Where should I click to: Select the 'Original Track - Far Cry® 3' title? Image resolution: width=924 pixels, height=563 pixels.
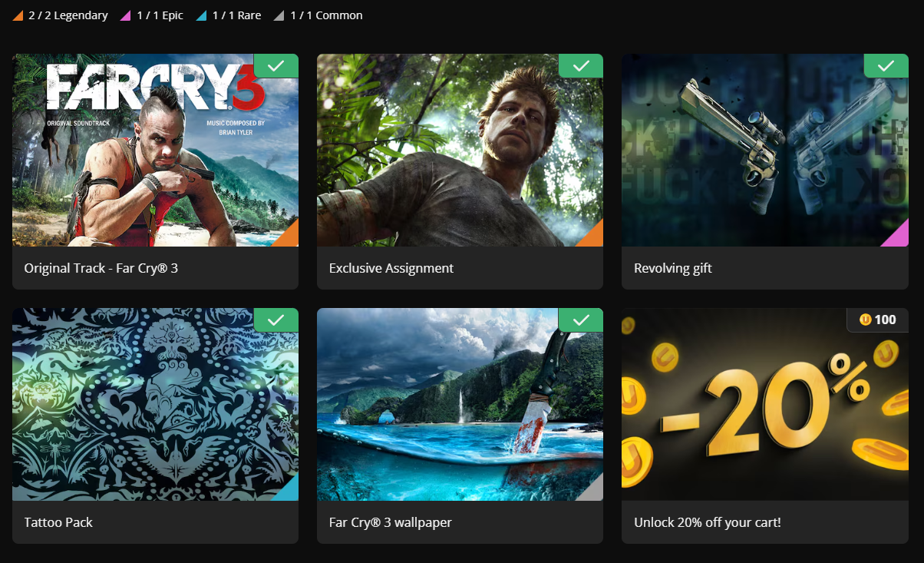pyautogui.click(x=101, y=268)
